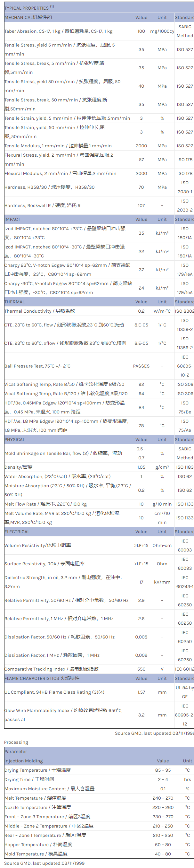Click the FLAME CHARACTERISTICS section header
Image resolution: width=194 pixels, height=868 pixels.
42,678
